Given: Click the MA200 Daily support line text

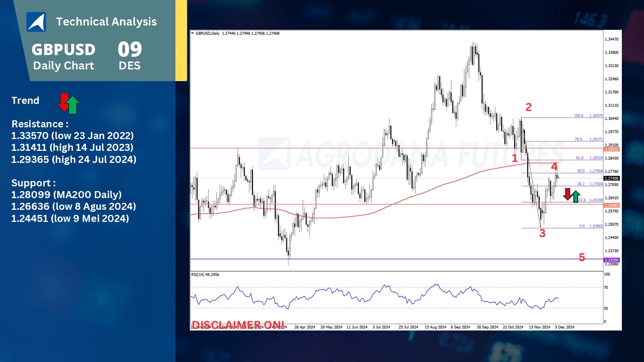Looking at the screenshot, I should [x=66, y=195].
